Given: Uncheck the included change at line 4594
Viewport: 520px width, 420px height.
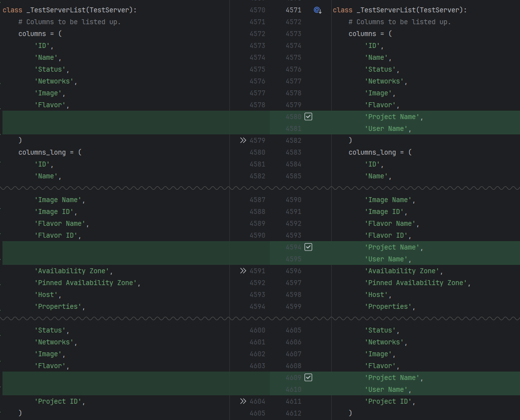Looking at the screenshot, I should click(308, 247).
